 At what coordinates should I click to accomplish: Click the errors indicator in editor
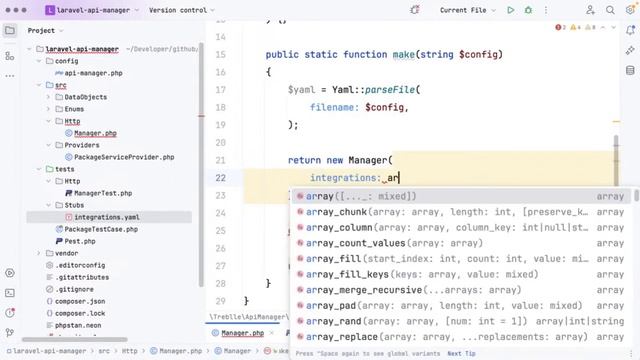pos(560,27)
